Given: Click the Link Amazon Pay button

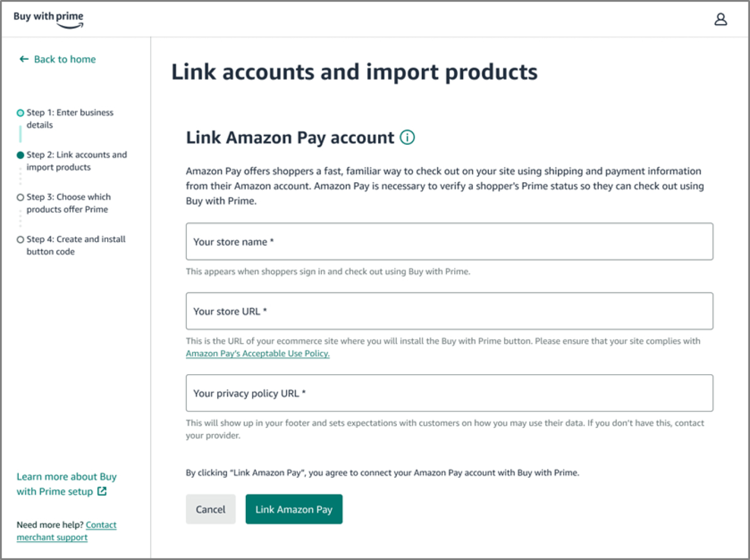Looking at the screenshot, I should [294, 509].
